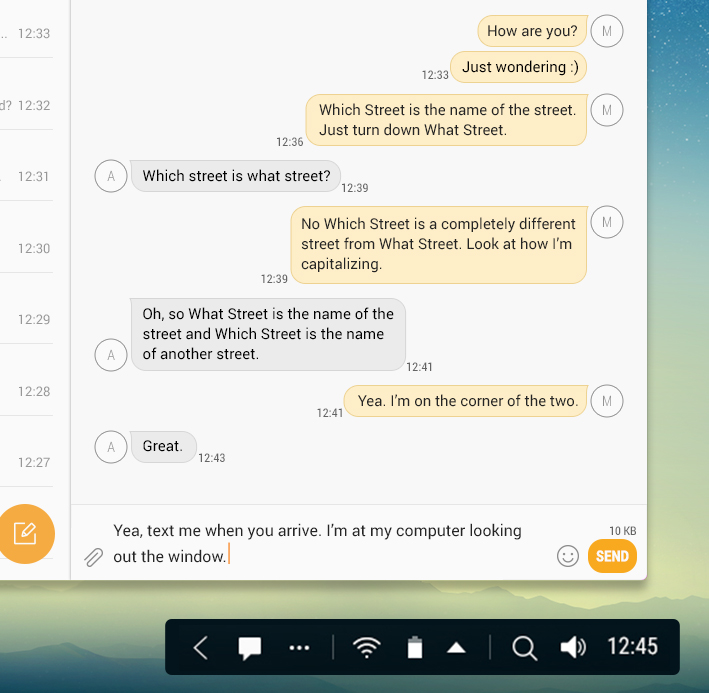Toggle volume with the speaker icon

(x=573, y=647)
